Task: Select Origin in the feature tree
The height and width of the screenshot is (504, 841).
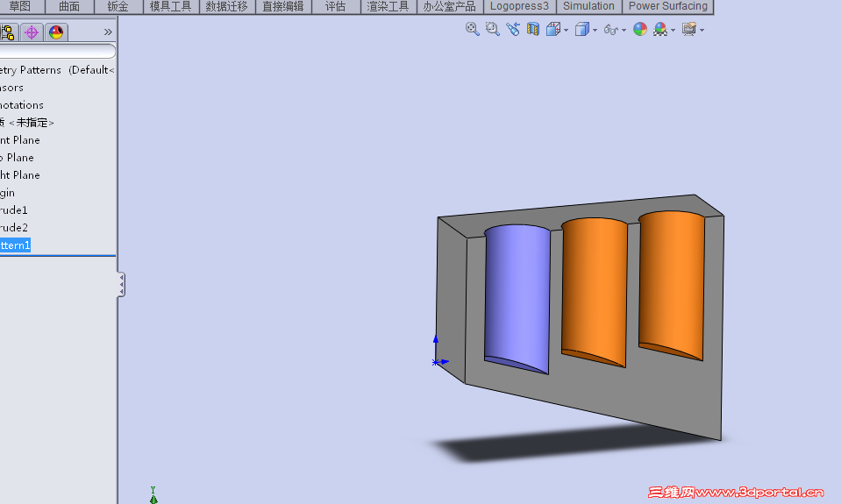Action: (x=8, y=193)
